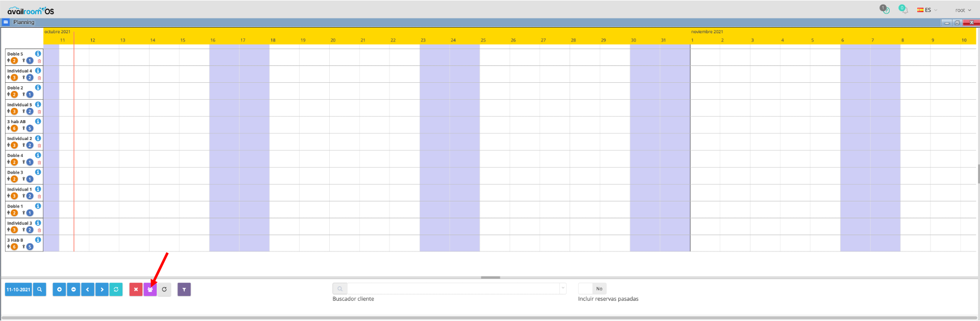Click the purple filter funnel button
The width and height of the screenshot is (980, 321).
(x=184, y=289)
